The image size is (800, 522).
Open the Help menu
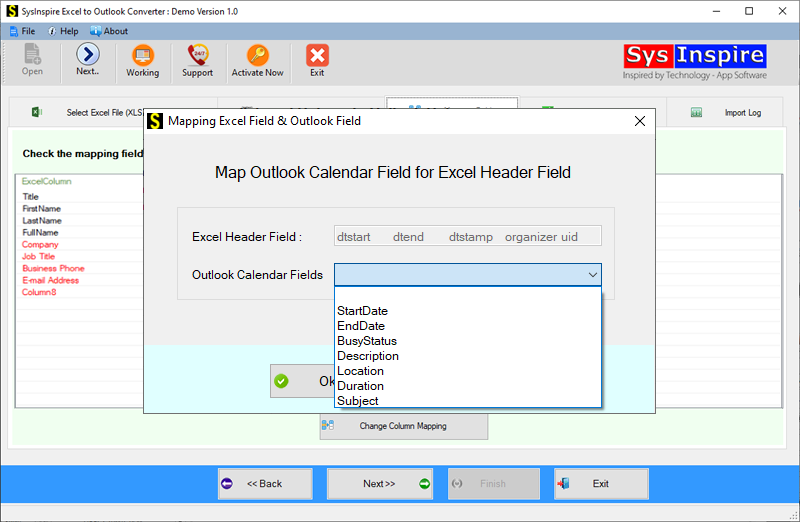[x=63, y=31]
